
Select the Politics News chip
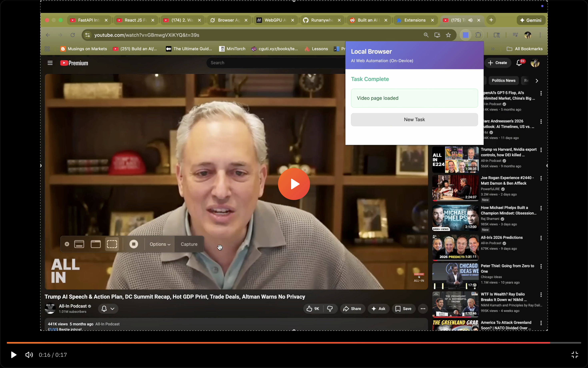point(503,81)
